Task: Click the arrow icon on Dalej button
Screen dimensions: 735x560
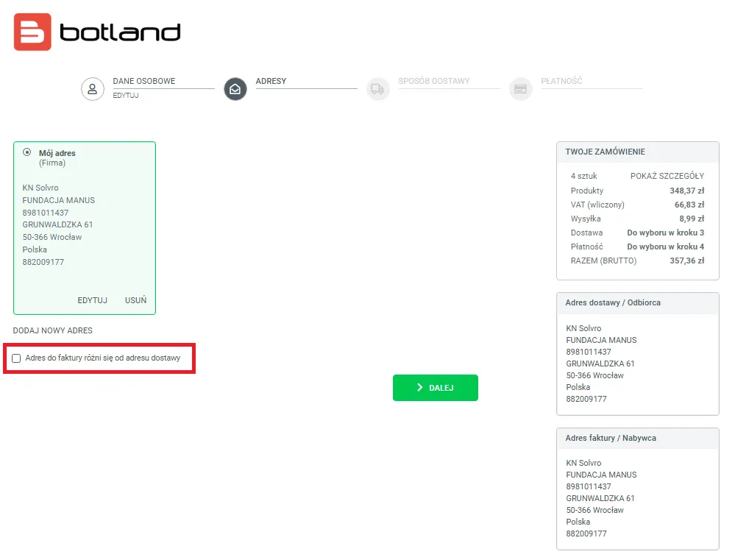Action: coord(419,388)
